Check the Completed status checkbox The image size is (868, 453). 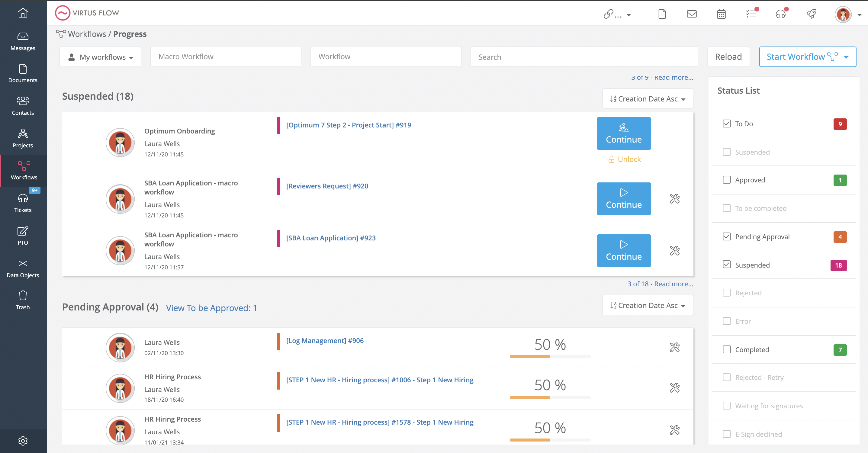pyautogui.click(x=726, y=349)
